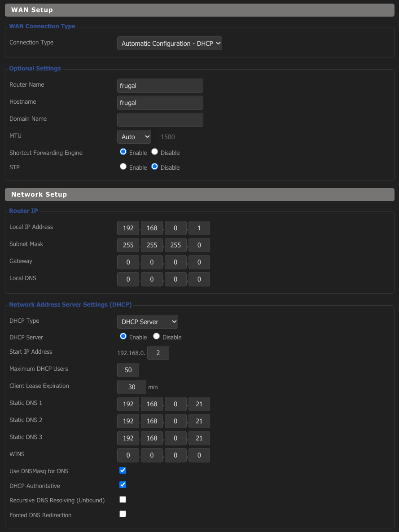Select Disable for DHCP Server
Viewport: 399px width, 532px height.
[157, 337]
